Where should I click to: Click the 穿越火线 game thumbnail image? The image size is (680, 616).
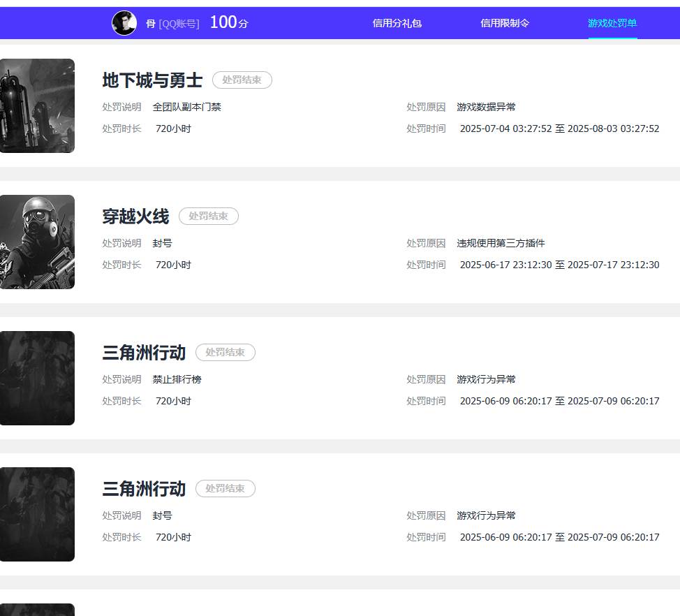click(x=38, y=242)
